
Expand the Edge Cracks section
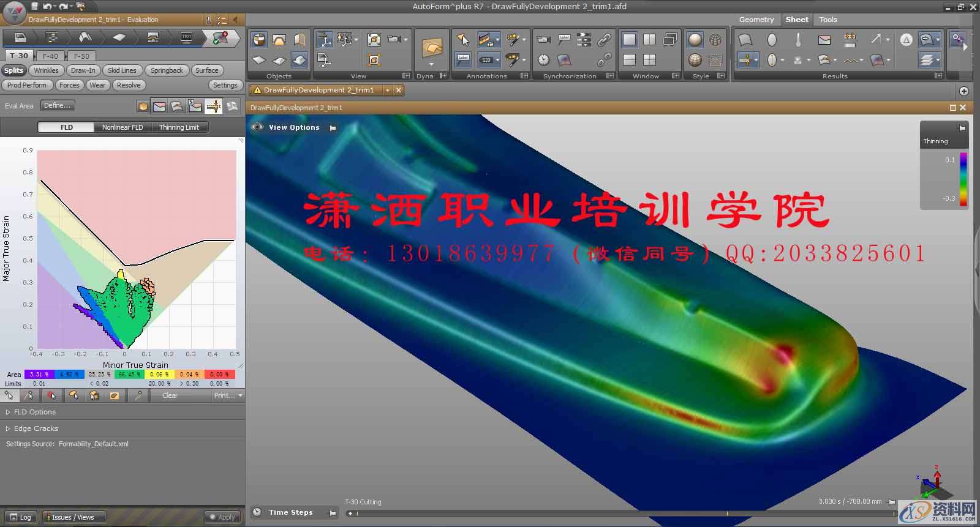point(36,428)
